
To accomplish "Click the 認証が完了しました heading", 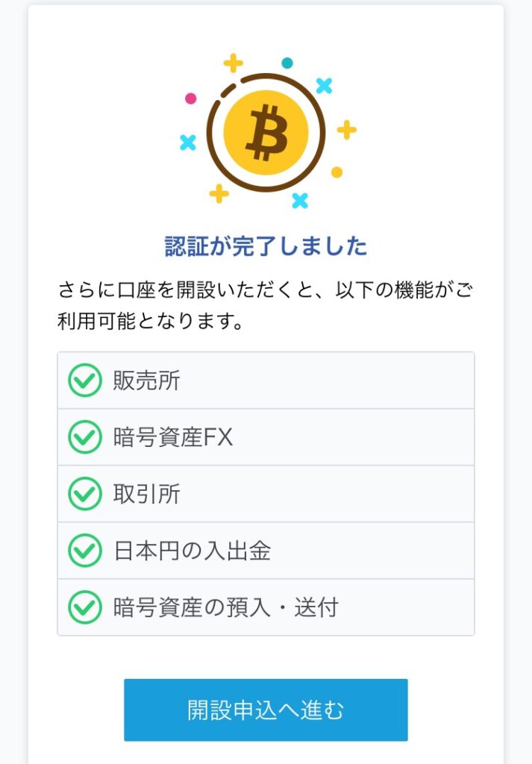I will click(x=266, y=246).
